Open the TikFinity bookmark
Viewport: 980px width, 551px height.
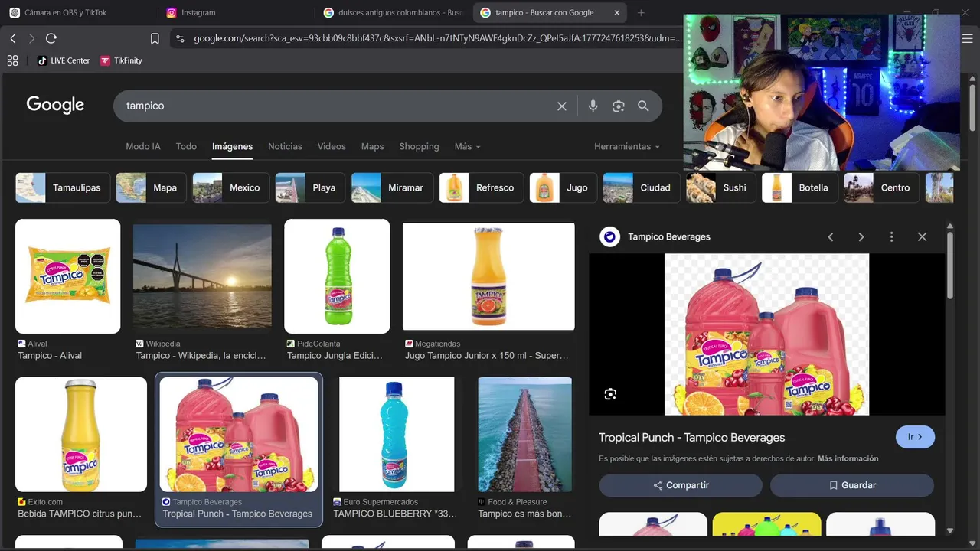click(x=121, y=60)
